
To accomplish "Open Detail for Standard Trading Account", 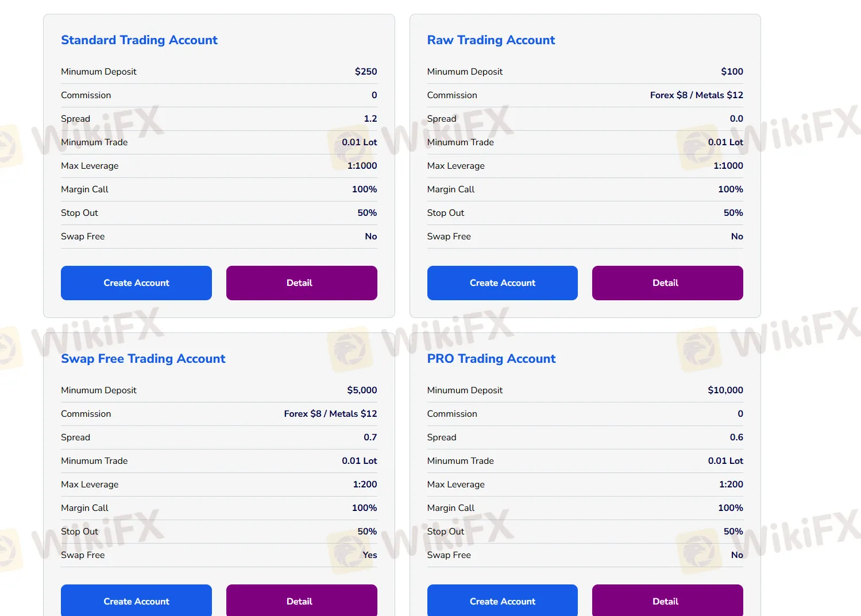I will 301,282.
